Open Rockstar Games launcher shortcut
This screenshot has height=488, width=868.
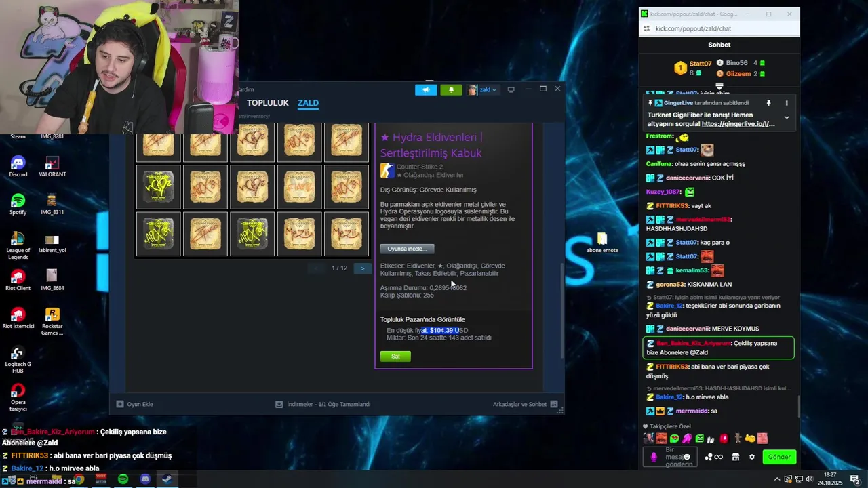click(52, 321)
